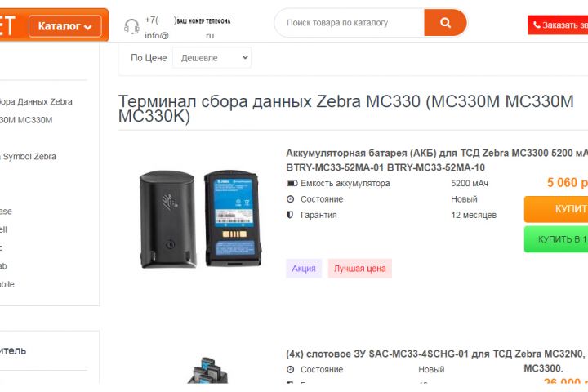The width and height of the screenshot is (588, 392).
Task: Click the headset support icon
Action: click(x=131, y=27)
